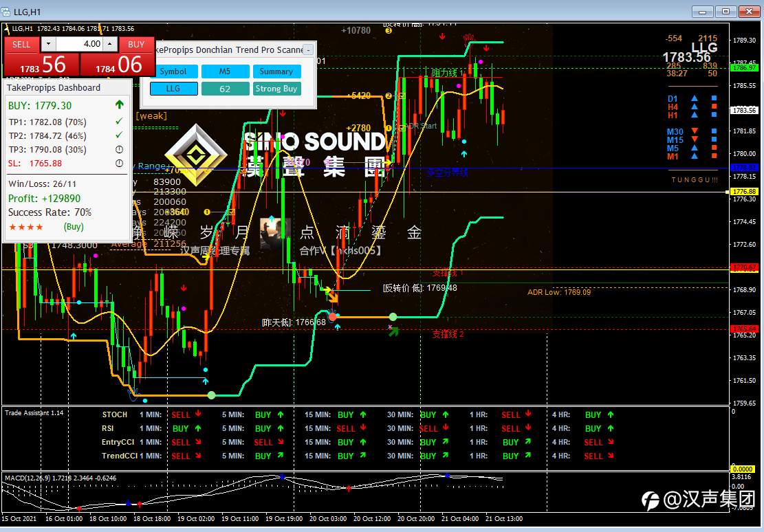Image resolution: width=764 pixels, height=532 pixels.
Task: Click the orange square beside M1
Action: (714, 156)
